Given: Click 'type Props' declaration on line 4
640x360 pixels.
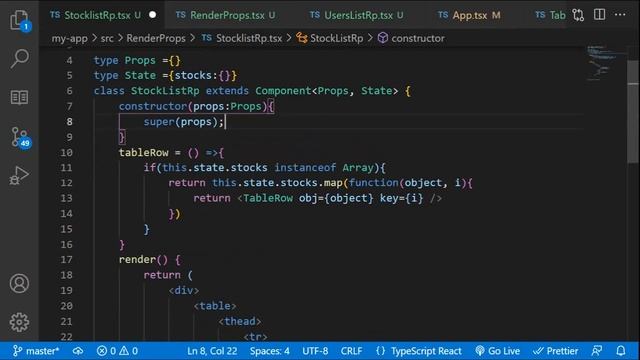Looking at the screenshot, I should click(125, 60).
